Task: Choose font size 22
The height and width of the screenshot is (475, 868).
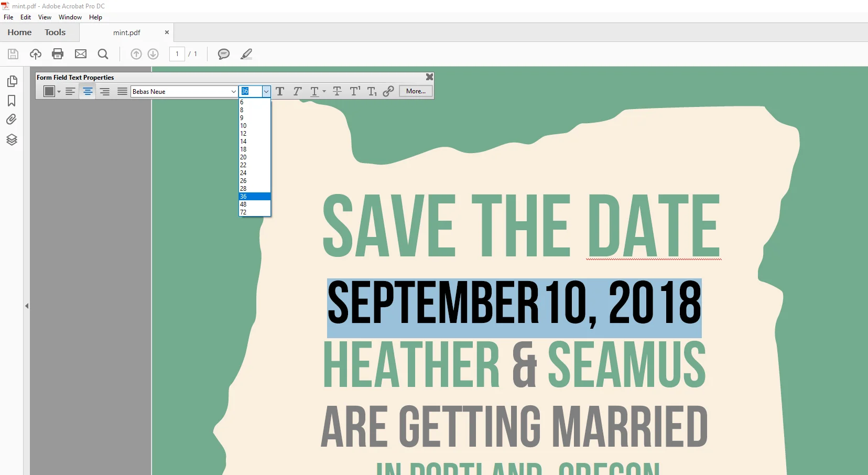Action: pyautogui.click(x=255, y=165)
